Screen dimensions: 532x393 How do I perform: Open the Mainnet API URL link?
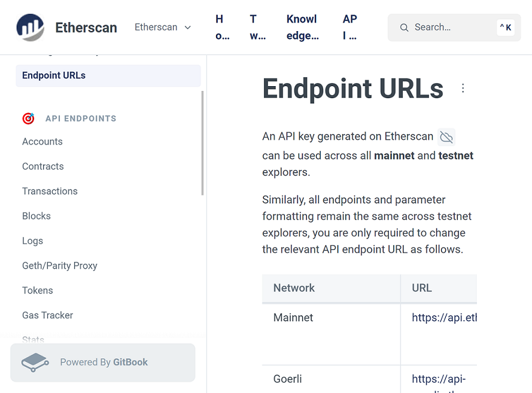tap(444, 318)
